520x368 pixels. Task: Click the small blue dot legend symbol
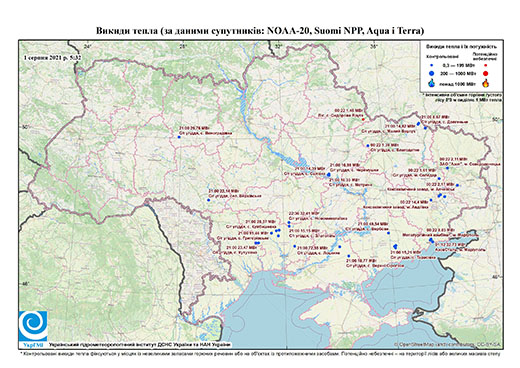(432, 65)
